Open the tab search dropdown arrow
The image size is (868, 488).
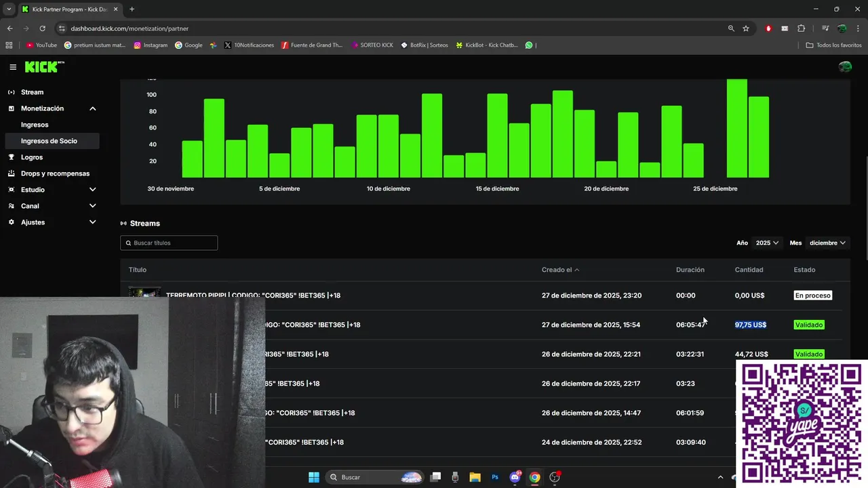(x=9, y=9)
